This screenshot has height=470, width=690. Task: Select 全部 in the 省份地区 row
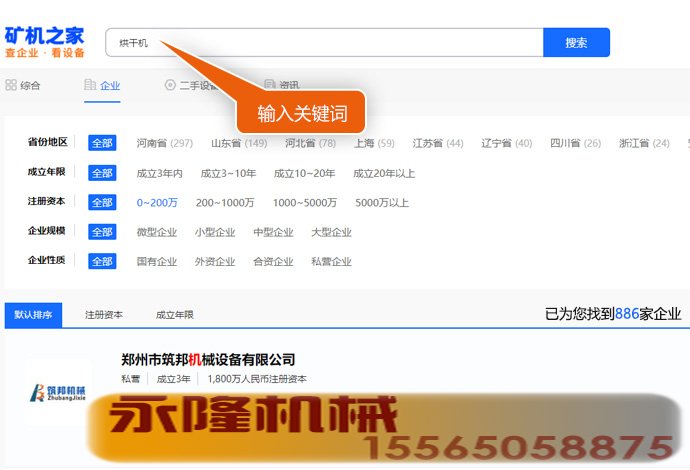pyautogui.click(x=102, y=143)
